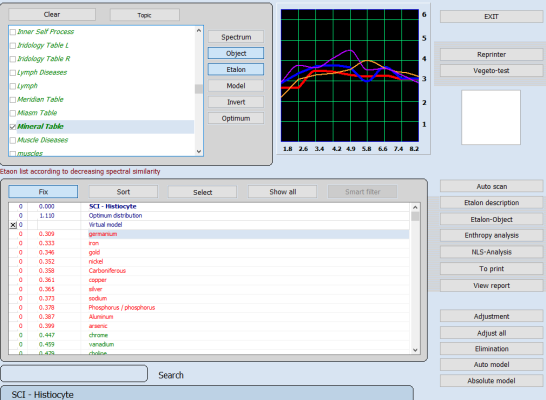Viewport: 546px width, 400px height.
Task: Click the Elimination button
Action: [x=491, y=348]
